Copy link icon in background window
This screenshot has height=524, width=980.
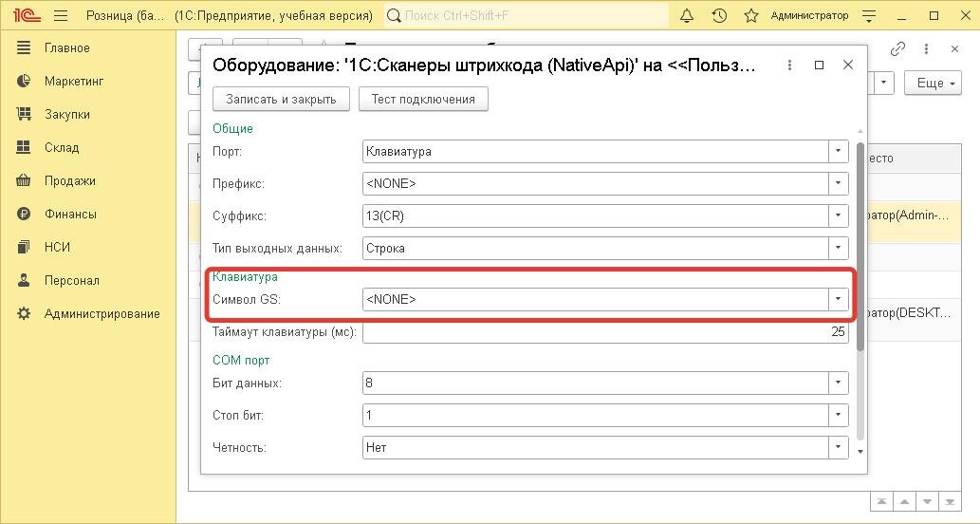pos(897,48)
